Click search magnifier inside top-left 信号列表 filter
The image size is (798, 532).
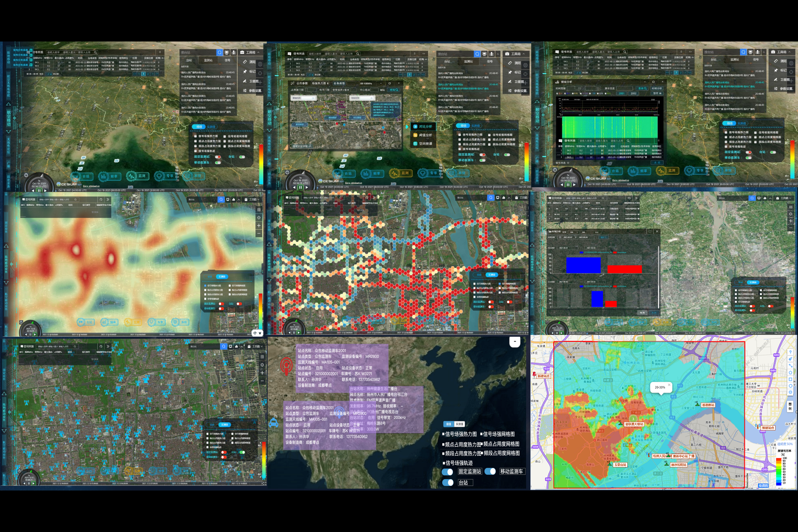(x=95, y=52)
